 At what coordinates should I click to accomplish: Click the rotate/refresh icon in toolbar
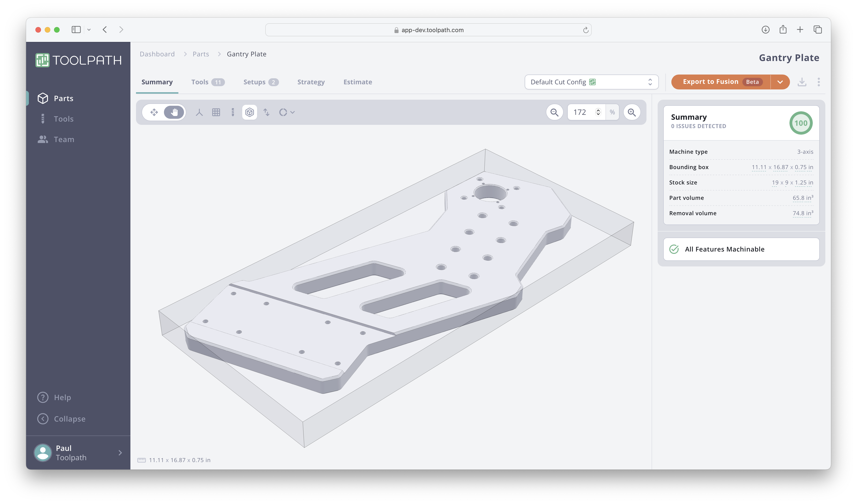pyautogui.click(x=285, y=112)
